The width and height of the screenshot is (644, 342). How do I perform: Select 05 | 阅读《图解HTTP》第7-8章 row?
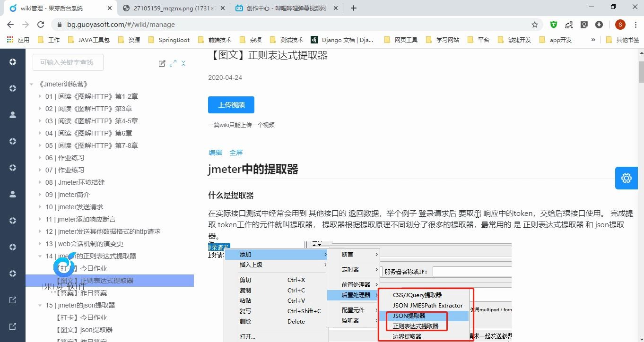coord(91,145)
